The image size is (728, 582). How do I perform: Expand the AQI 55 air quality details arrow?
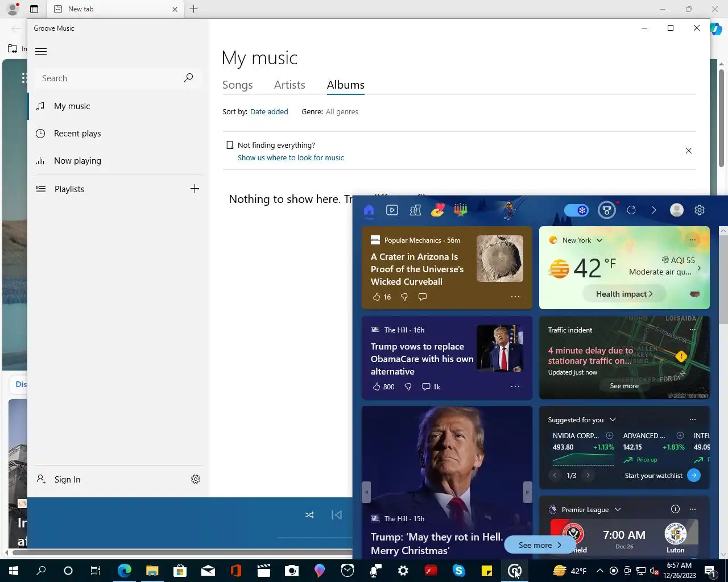(699, 268)
